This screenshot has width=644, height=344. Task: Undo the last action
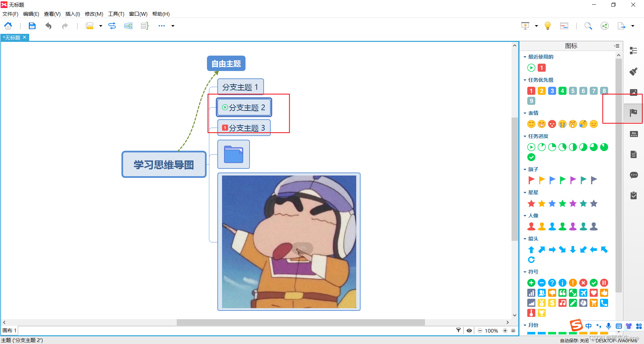tap(49, 26)
